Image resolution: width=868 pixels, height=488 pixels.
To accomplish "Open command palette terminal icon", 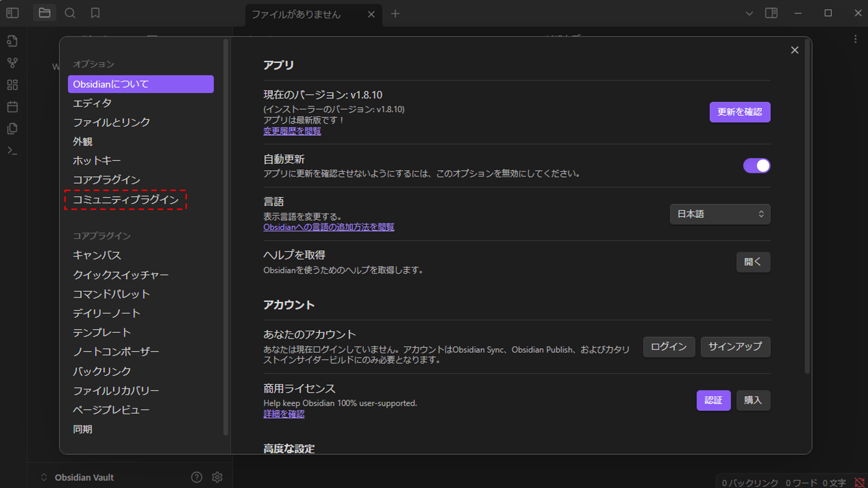I will 13,151.
